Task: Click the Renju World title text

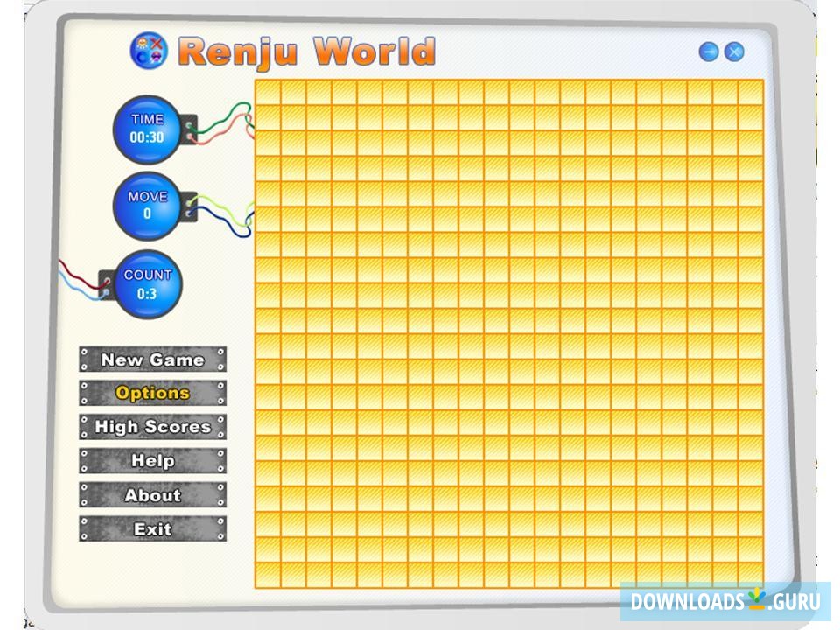Action: click(306, 50)
